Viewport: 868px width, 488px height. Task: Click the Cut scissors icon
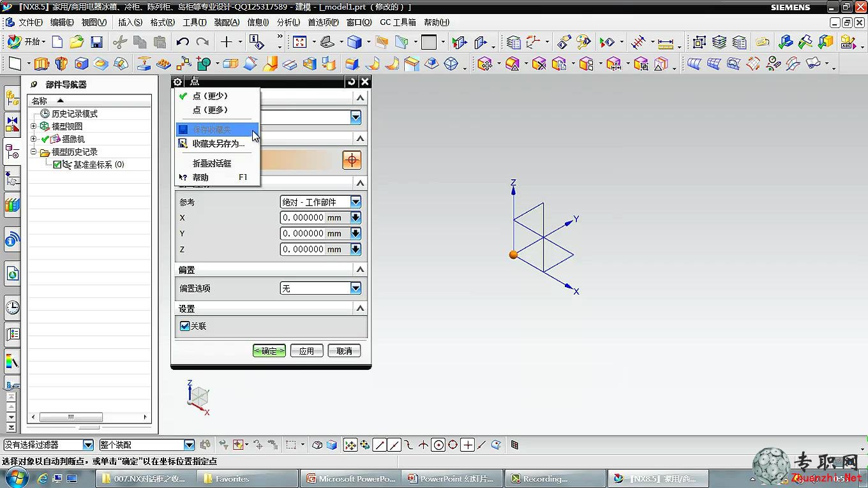pos(120,42)
